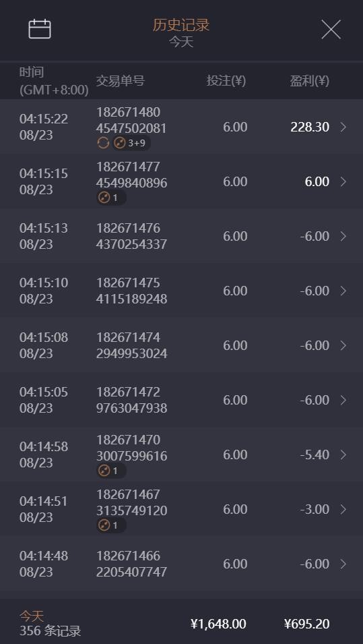Click the 盈利(¥) column header
363x644 pixels.
310,81
